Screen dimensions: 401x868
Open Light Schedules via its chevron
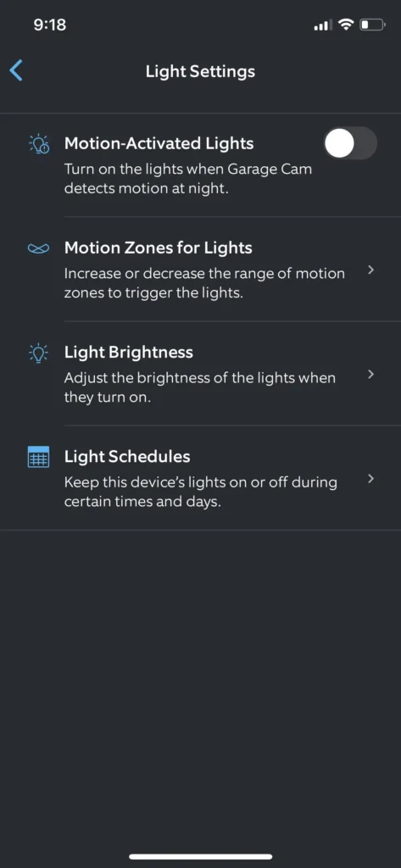pos(371,479)
